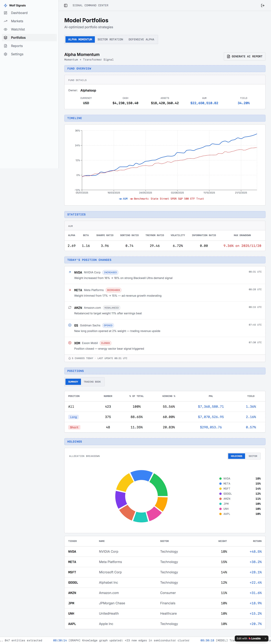This screenshot has width=271, height=644.
Task: Click the AUM value $22,650,510.82
Action: (204, 103)
